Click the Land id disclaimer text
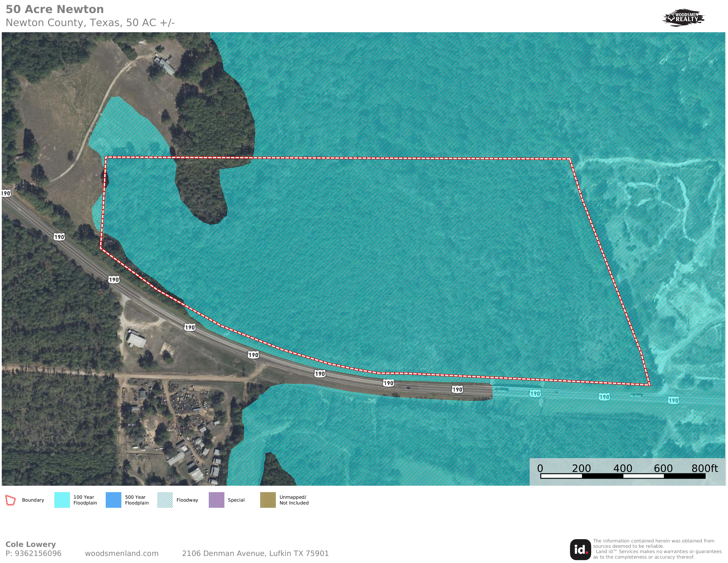Screen dimensions: 728x563 657,549
